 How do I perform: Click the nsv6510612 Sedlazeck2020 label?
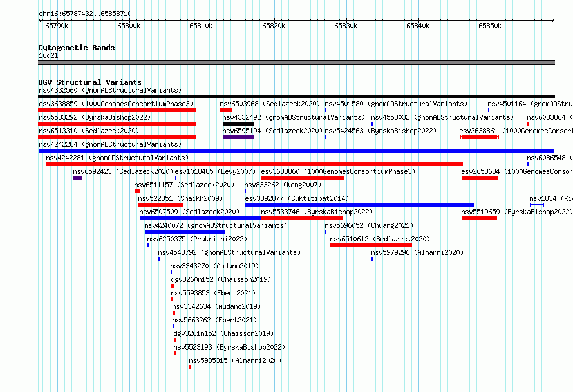pos(380,239)
